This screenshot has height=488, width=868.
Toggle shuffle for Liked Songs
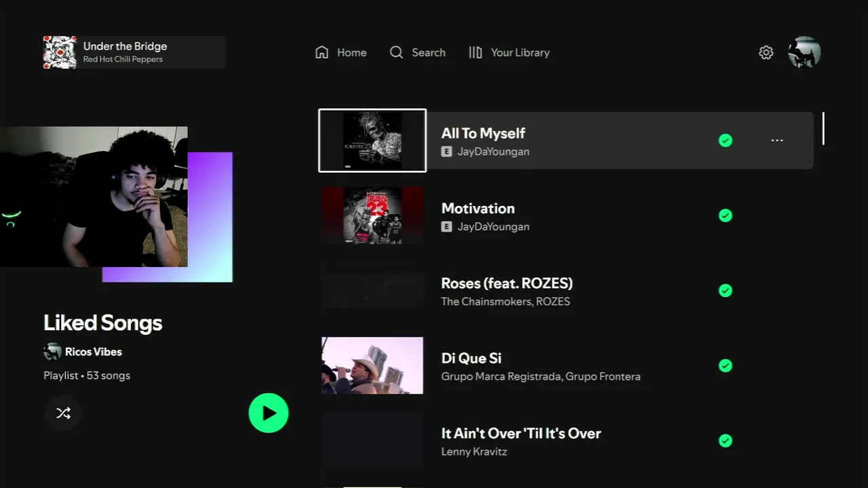(x=63, y=413)
